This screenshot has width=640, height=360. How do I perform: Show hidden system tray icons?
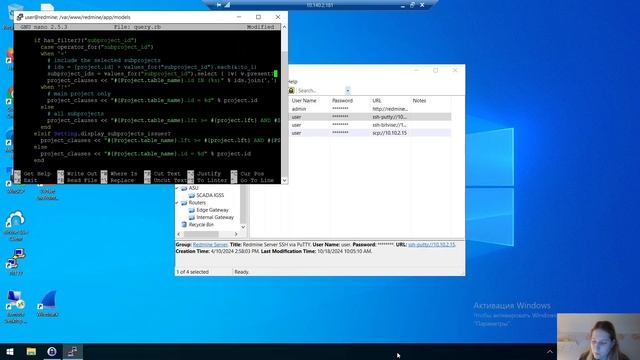click(x=550, y=351)
